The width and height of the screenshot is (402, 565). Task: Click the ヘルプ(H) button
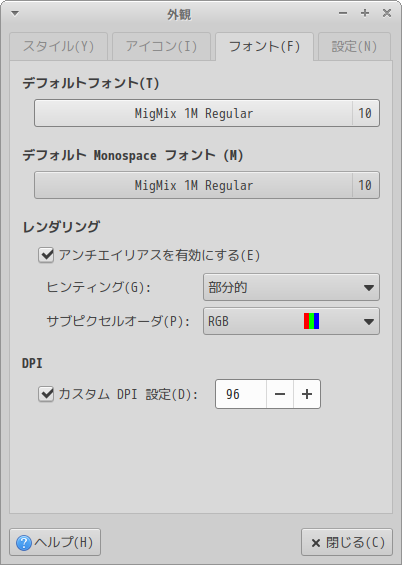click(55, 542)
